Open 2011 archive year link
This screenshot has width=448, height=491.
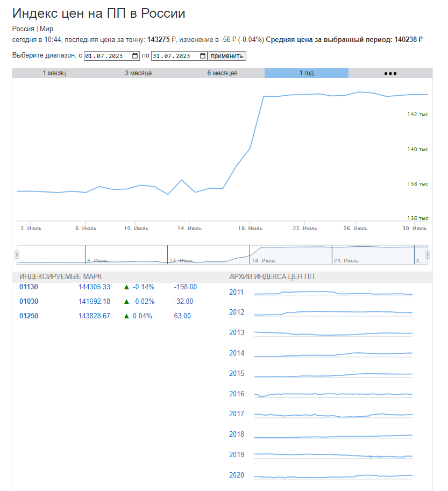[x=236, y=292]
